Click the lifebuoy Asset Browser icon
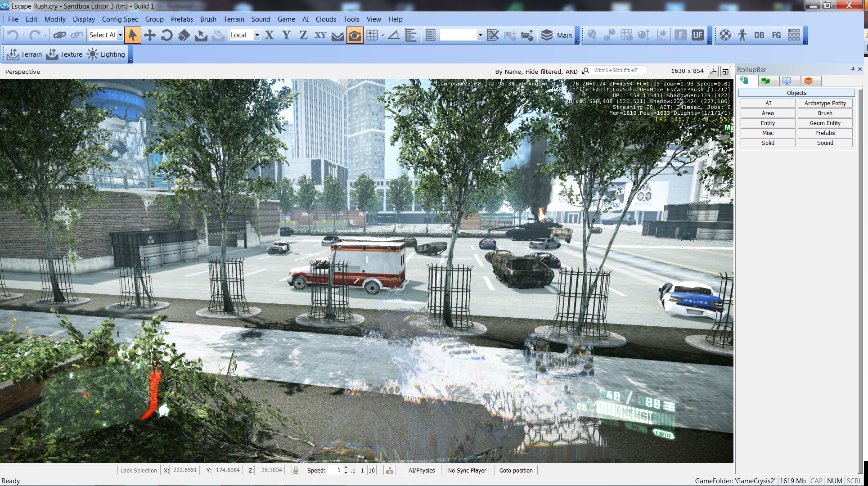The width and height of the screenshot is (868, 486). click(x=725, y=35)
